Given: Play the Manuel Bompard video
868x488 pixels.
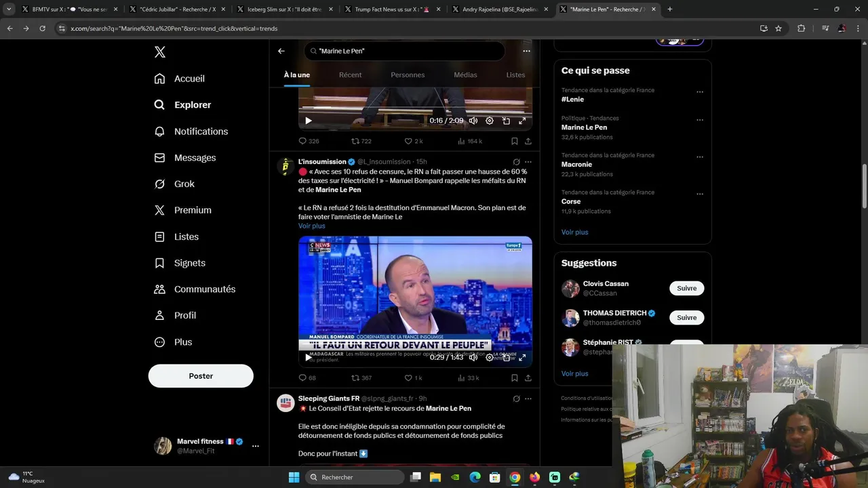Looking at the screenshot, I should click(308, 357).
